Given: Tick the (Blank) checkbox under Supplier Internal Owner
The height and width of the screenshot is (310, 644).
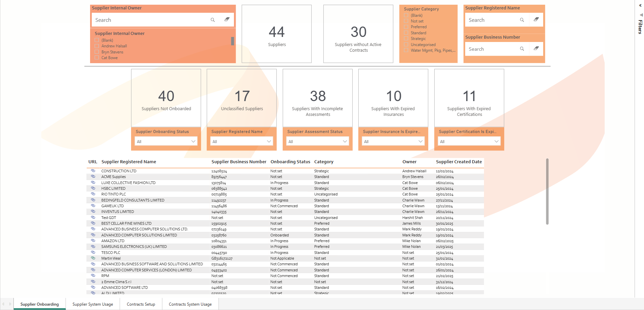Looking at the screenshot, I should (x=97, y=40).
